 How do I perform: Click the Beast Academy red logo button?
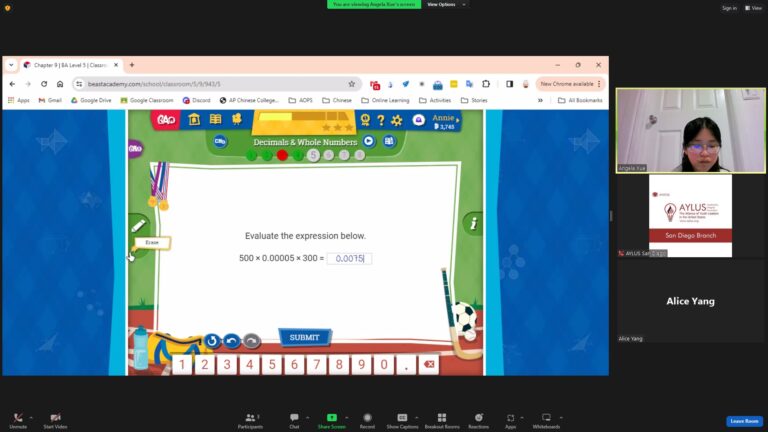tap(166, 120)
